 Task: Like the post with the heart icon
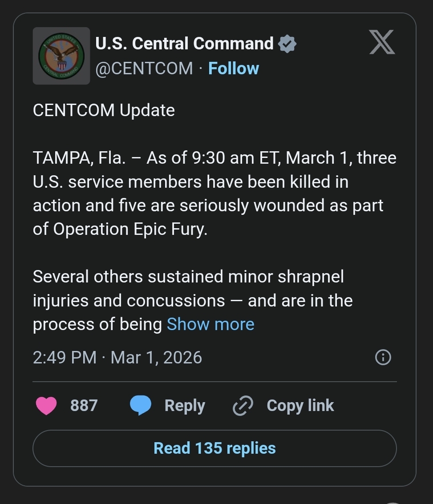tap(46, 406)
